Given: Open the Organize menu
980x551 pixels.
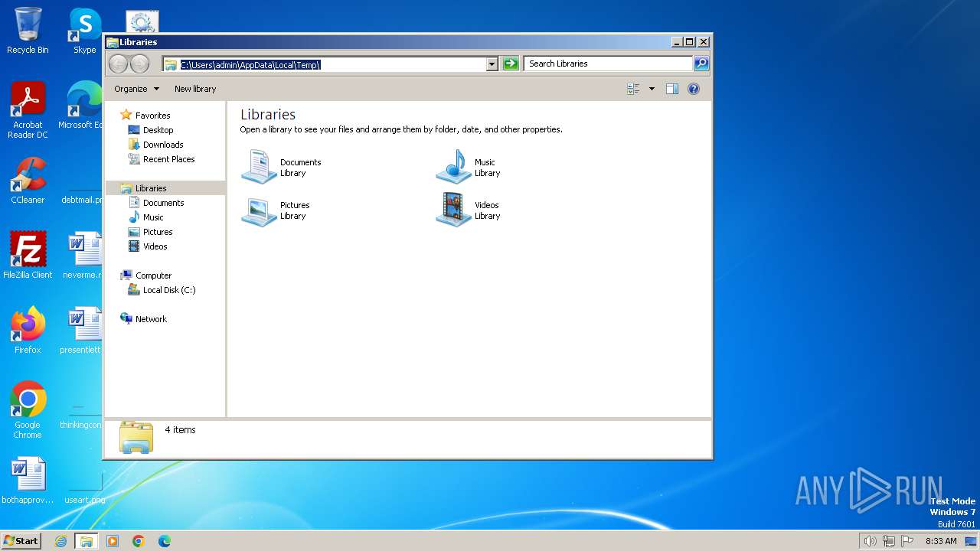Looking at the screenshot, I should coord(136,89).
